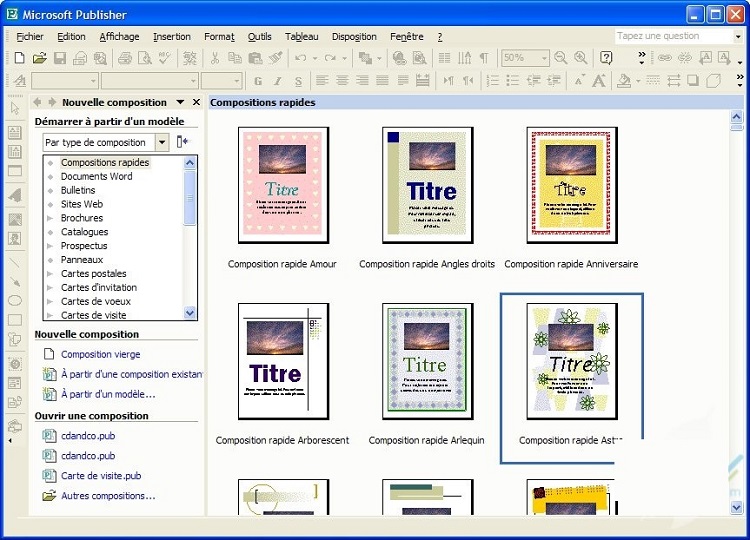
Task: Select 'Composition rapide Arlequin' thumbnail
Action: pyautogui.click(x=427, y=361)
